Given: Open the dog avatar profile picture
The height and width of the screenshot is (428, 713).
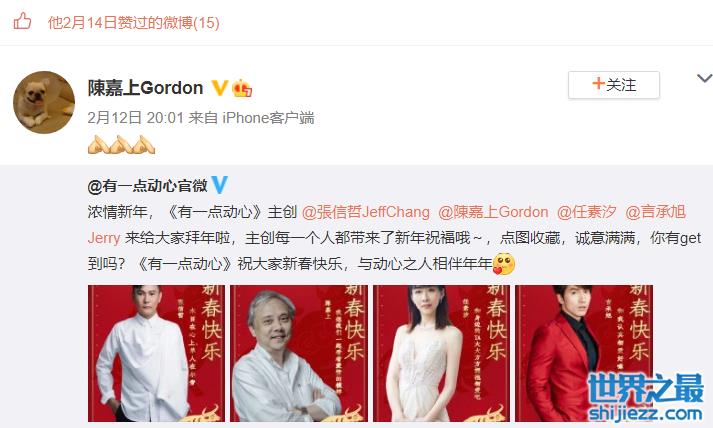Looking at the screenshot, I should [x=44, y=102].
